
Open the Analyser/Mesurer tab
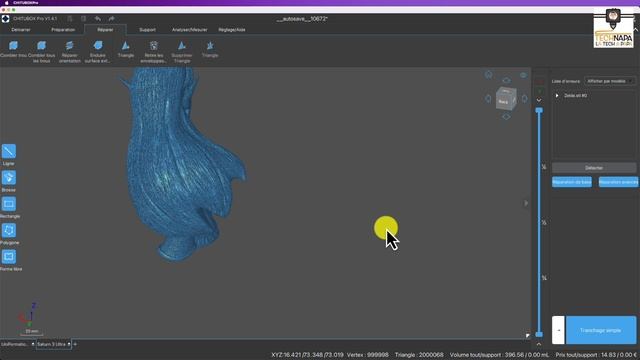(x=189, y=30)
